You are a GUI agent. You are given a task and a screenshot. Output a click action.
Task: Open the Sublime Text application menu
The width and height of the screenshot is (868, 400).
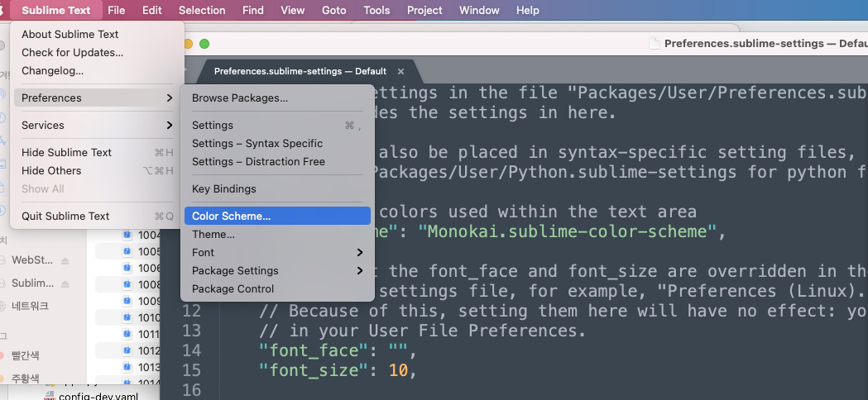(56, 10)
